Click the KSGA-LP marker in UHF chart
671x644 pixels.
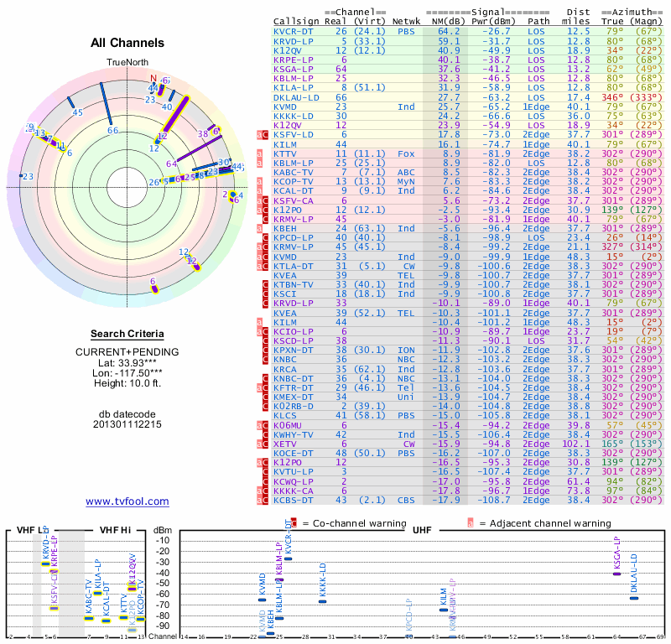tap(616, 574)
